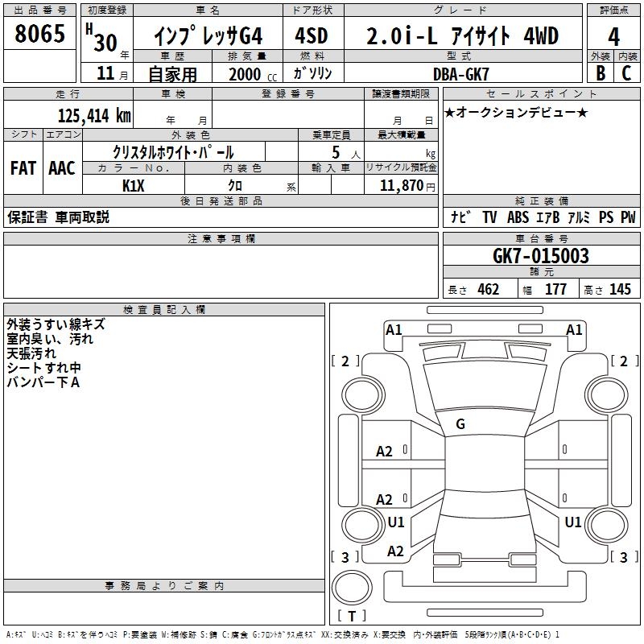This screenshot has width=644, height=644.
Task: Click equipment item PS
Action: click(x=606, y=217)
